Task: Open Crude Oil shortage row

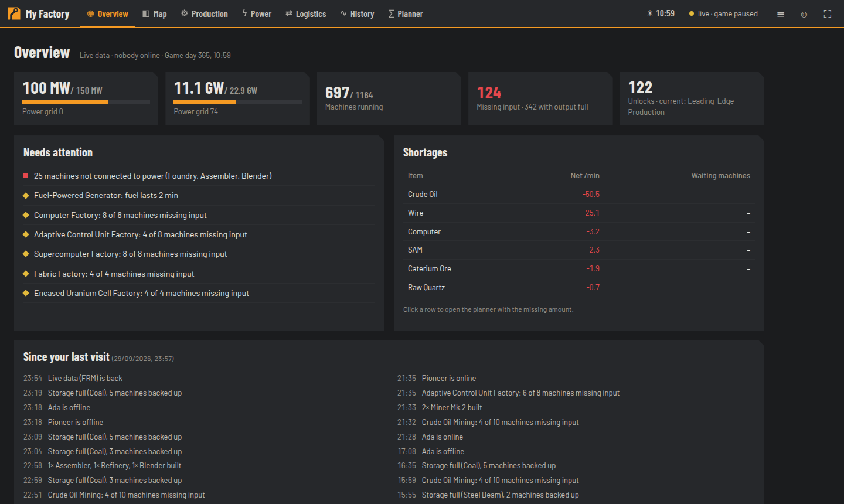Action: pos(579,194)
